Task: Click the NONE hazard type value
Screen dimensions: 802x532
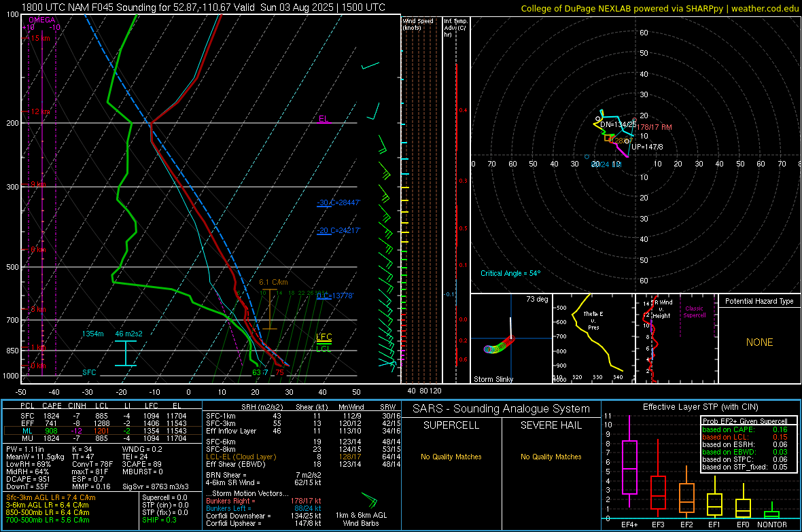Action: point(759,342)
